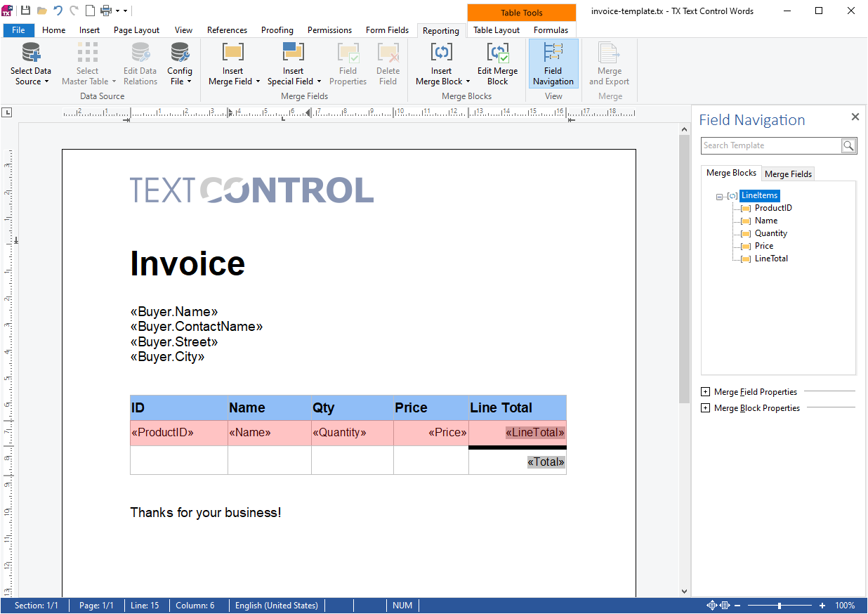Image resolution: width=868 pixels, height=614 pixels.
Task: Close the Field Navigation sidebar
Action: (x=855, y=117)
